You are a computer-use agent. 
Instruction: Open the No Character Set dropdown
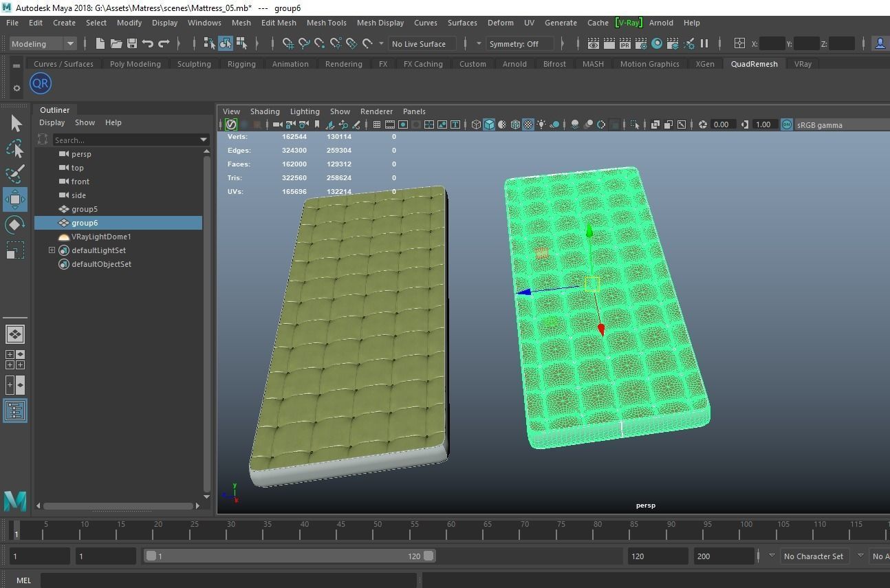(814, 556)
